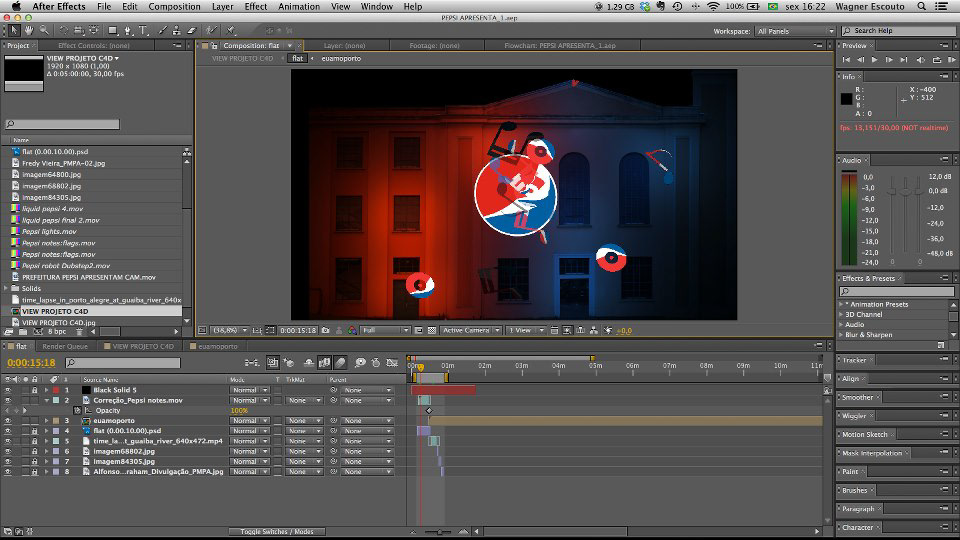The width and height of the screenshot is (960, 540).
Task: Hide the Alfonso...raham_Divulgação_PMPA.jpg layer
Action: (8, 472)
